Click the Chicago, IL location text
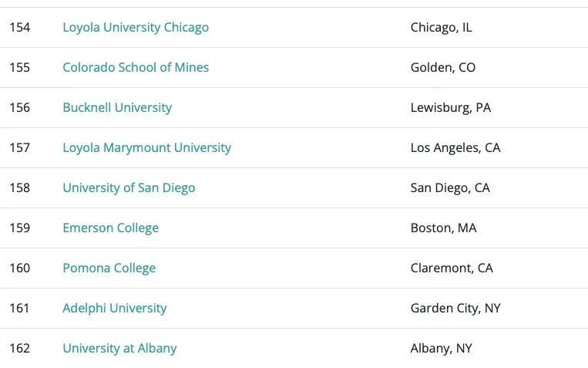The image size is (588, 368). 441,28
